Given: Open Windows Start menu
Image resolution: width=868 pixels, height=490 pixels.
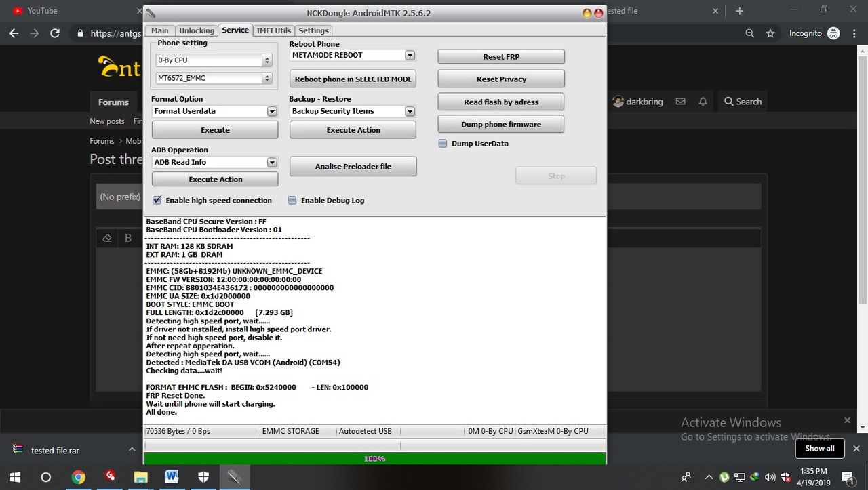Looking at the screenshot, I should click(14, 476).
